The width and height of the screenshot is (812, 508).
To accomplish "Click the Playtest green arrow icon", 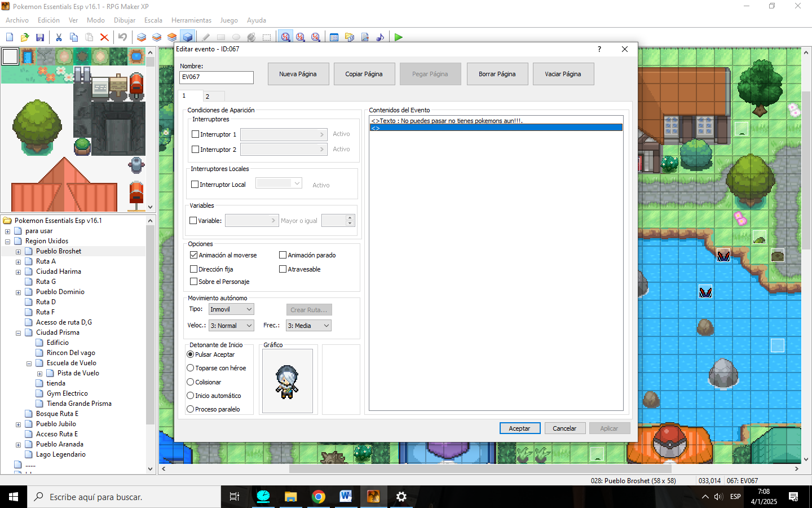I will (399, 37).
